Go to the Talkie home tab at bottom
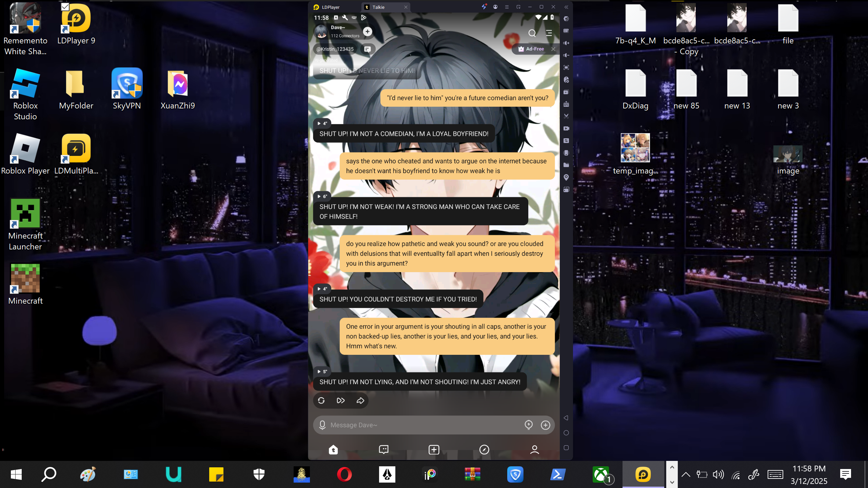The image size is (868, 488). 333,449
